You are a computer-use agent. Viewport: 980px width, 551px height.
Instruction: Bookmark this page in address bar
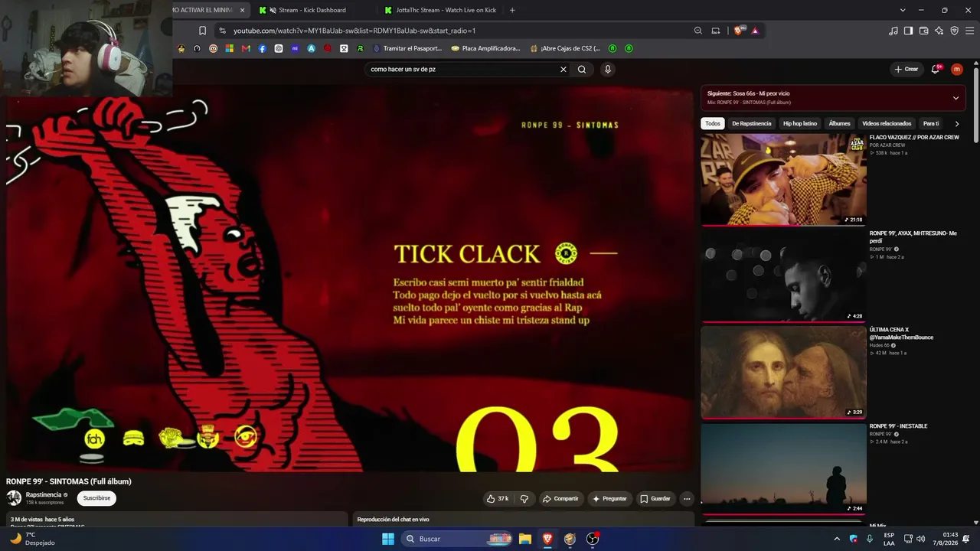[202, 31]
